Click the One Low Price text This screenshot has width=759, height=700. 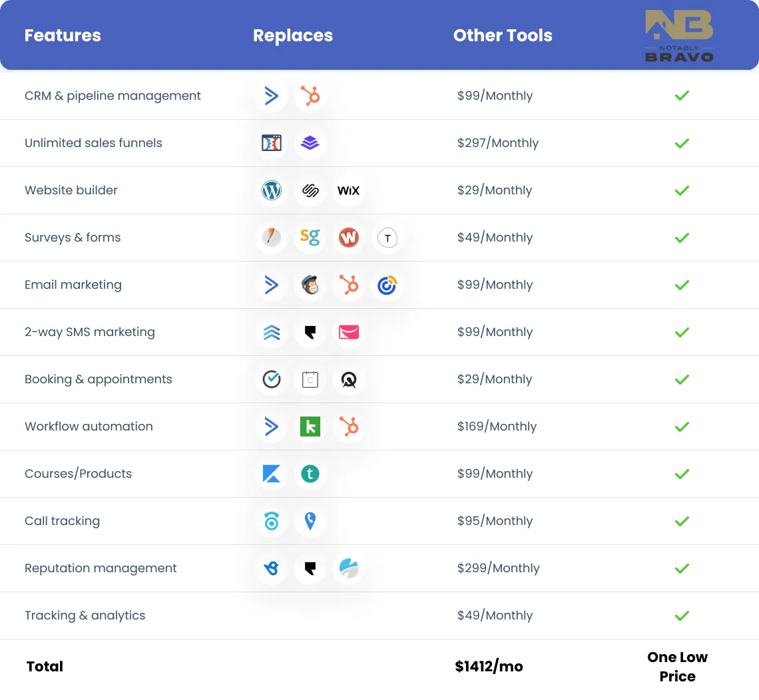coord(677,667)
